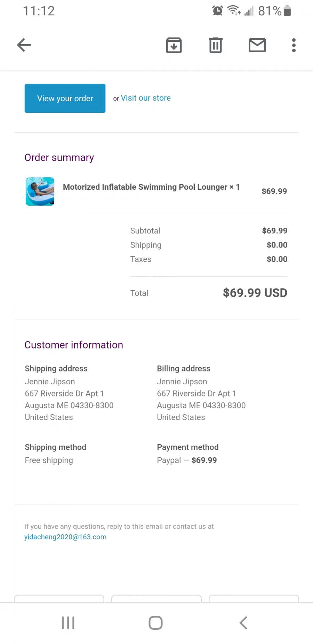Tap the Order summary heading
313x644 pixels.
coord(59,158)
